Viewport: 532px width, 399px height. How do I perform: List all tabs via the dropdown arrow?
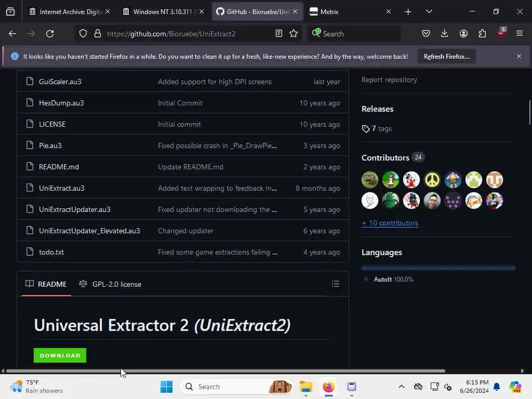pos(429,11)
